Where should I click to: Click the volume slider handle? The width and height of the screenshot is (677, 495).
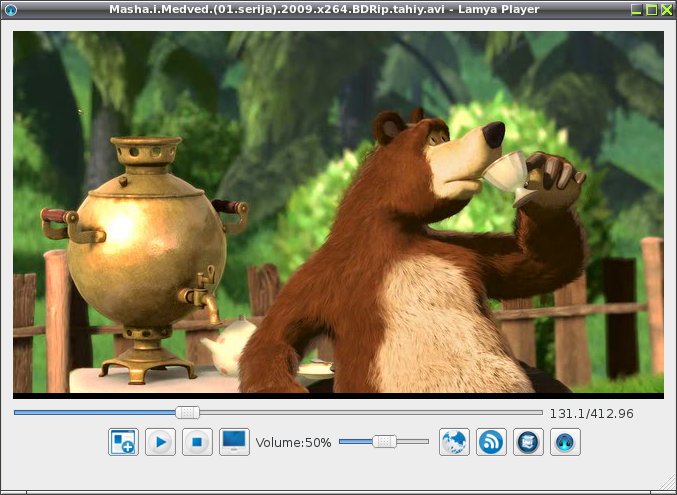[x=384, y=441]
